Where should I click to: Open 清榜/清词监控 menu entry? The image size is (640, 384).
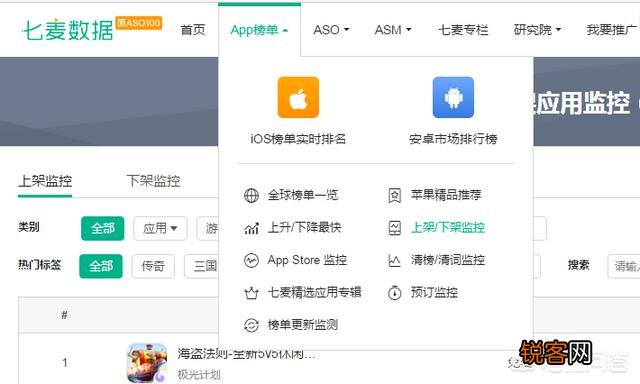coord(448,260)
